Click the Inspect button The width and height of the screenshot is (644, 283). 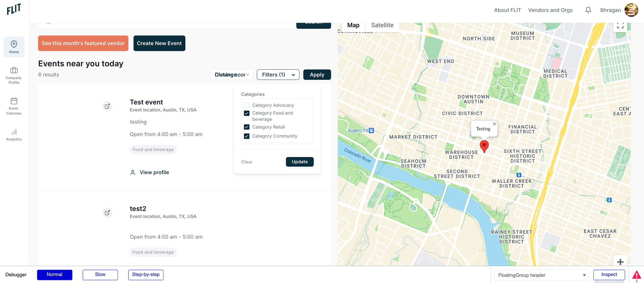tap(609, 275)
